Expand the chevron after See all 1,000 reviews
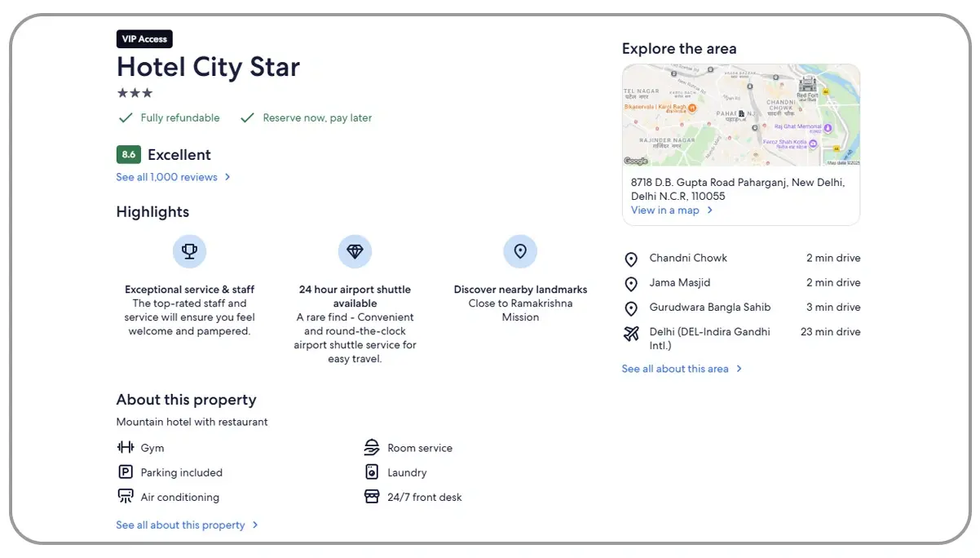 227,176
